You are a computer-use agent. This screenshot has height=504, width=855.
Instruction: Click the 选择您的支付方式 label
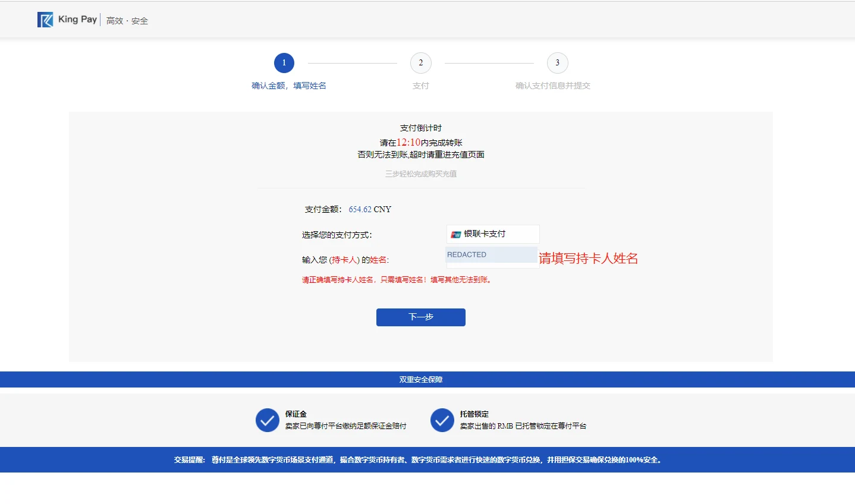[x=337, y=235]
